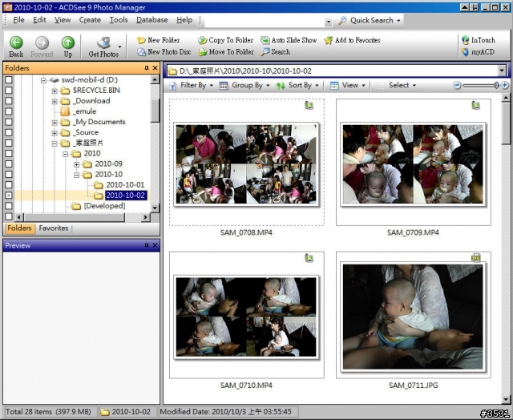Open the Edit menu
This screenshot has width=513, height=420.
pyautogui.click(x=39, y=20)
